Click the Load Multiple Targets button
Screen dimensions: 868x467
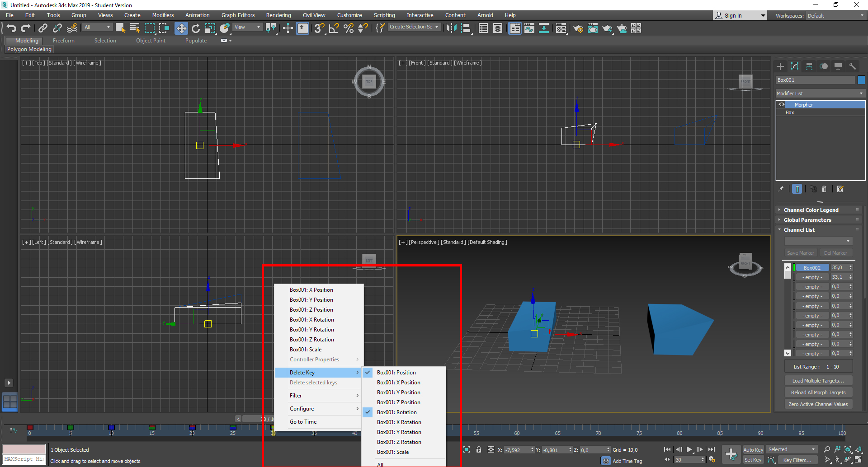[x=818, y=381]
